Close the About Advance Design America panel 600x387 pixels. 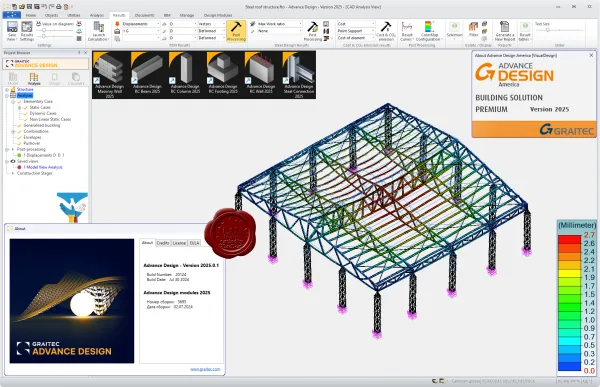click(x=591, y=55)
